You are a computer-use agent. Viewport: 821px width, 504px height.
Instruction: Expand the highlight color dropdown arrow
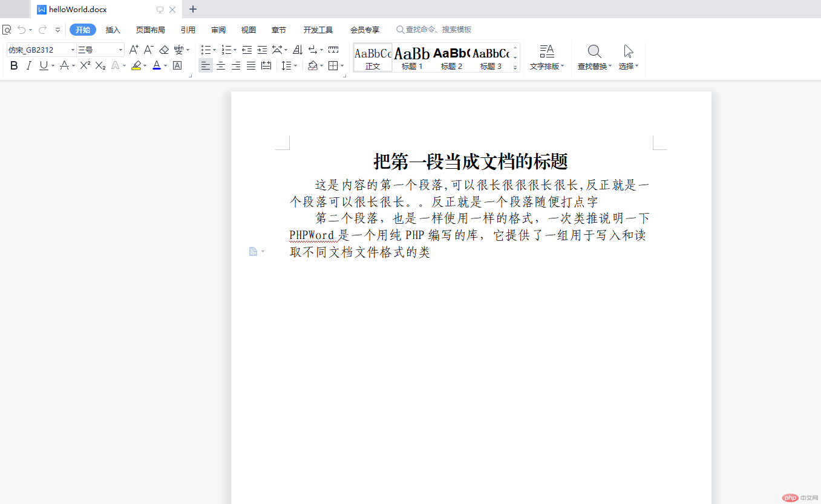tap(145, 65)
